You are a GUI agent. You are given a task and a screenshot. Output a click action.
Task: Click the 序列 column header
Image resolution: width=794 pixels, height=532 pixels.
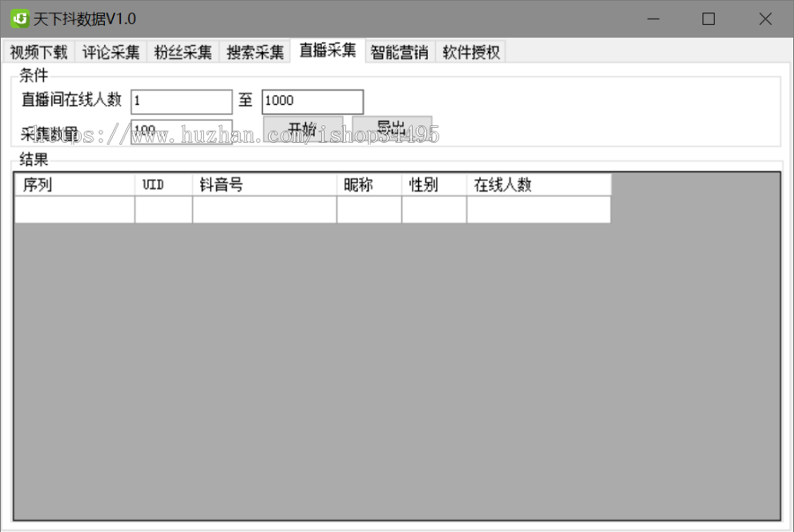point(74,184)
